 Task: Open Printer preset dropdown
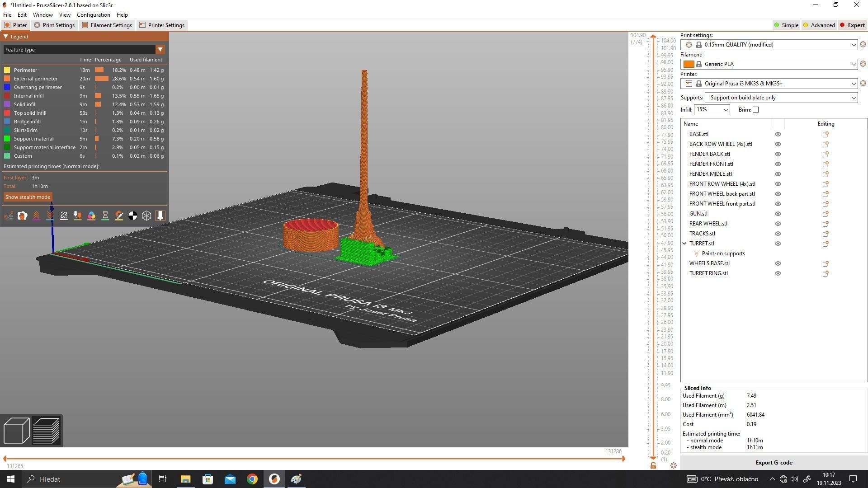tap(769, 84)
